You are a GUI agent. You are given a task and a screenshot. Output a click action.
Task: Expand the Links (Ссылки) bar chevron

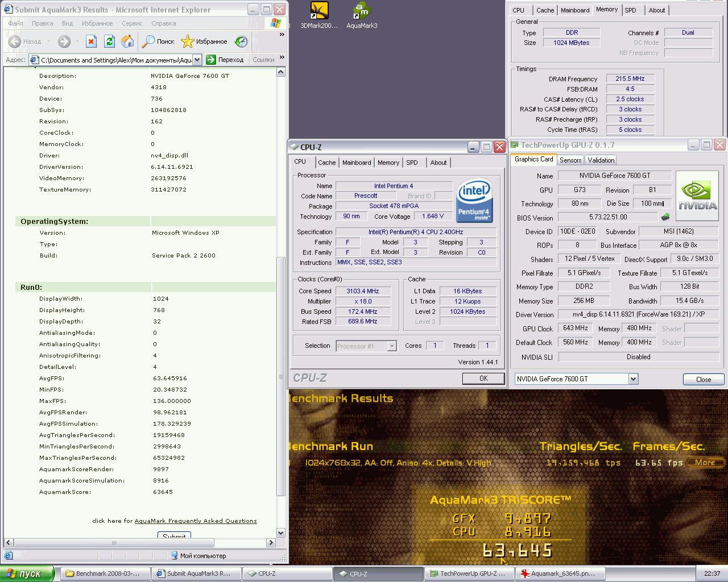[282, 57]
